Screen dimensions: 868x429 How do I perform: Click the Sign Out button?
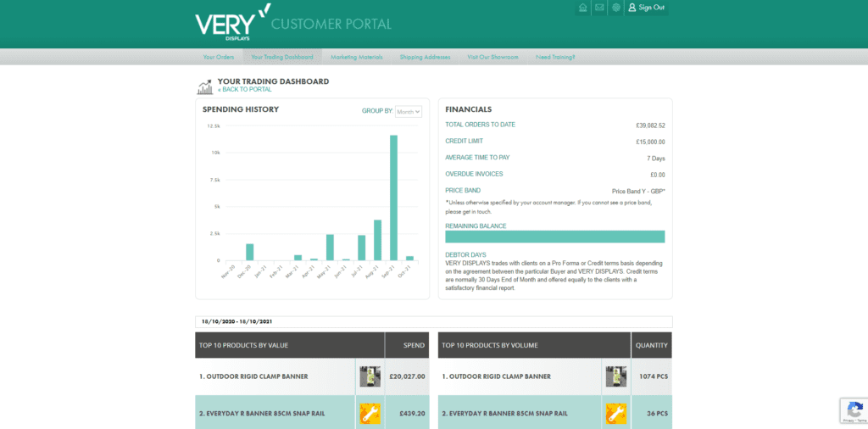tap(647, 8)
